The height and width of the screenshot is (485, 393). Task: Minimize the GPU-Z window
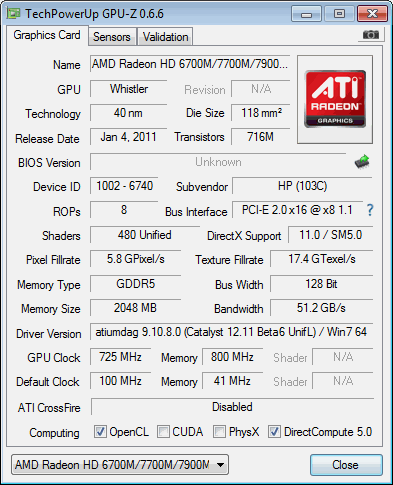coord(306,14)
